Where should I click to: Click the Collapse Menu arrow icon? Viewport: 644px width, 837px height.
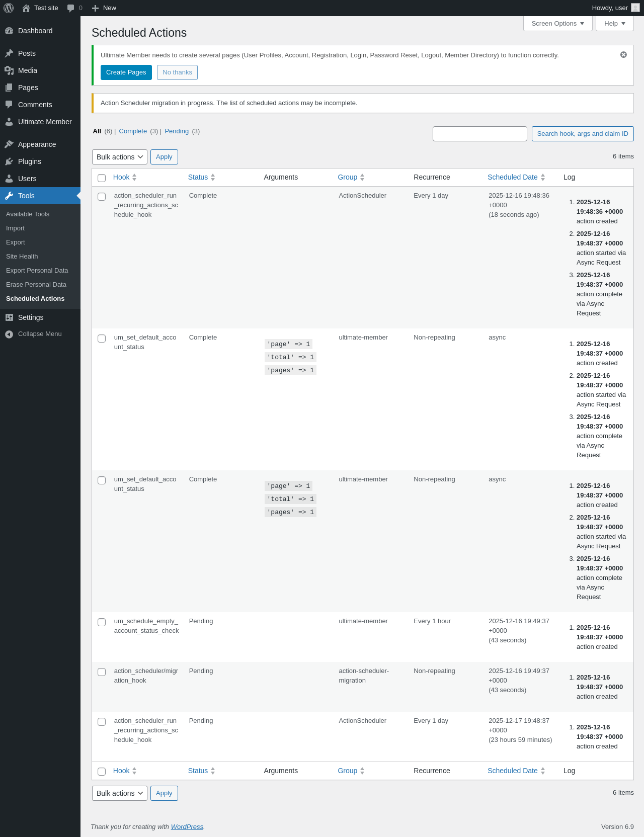(9, 334)
